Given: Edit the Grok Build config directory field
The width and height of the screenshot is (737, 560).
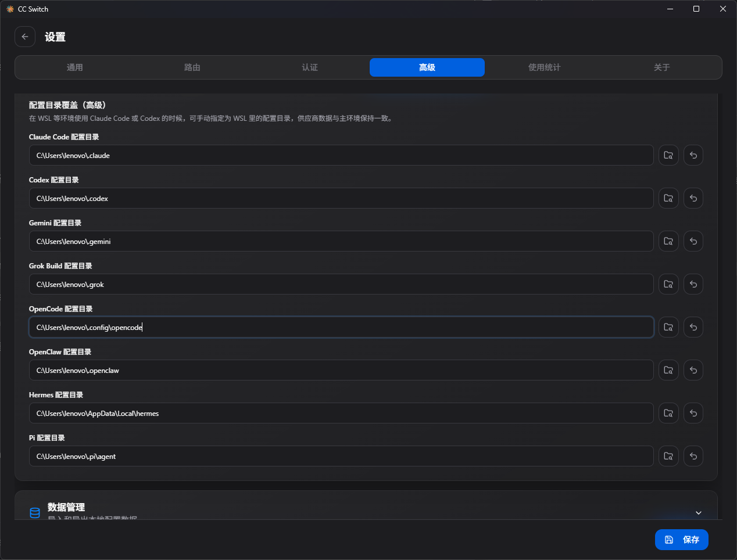Looking at the screenshot, I should (x=341, y=284).
